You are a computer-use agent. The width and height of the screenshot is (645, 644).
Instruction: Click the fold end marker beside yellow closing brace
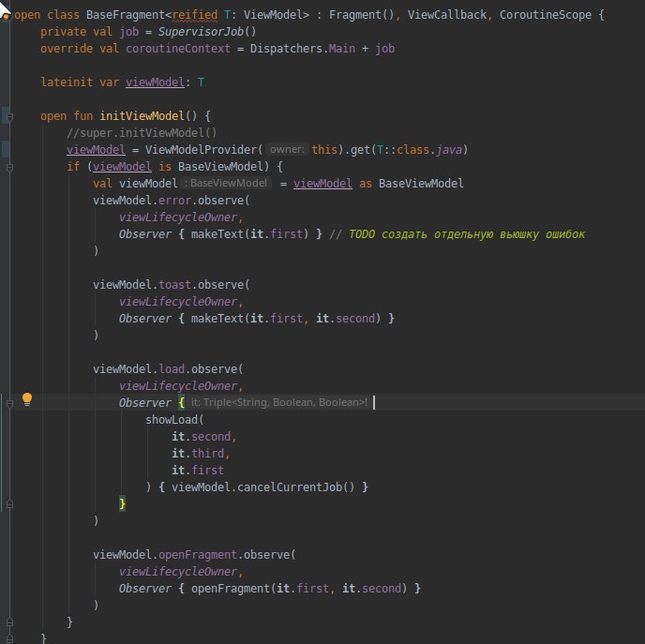[10, 503]
